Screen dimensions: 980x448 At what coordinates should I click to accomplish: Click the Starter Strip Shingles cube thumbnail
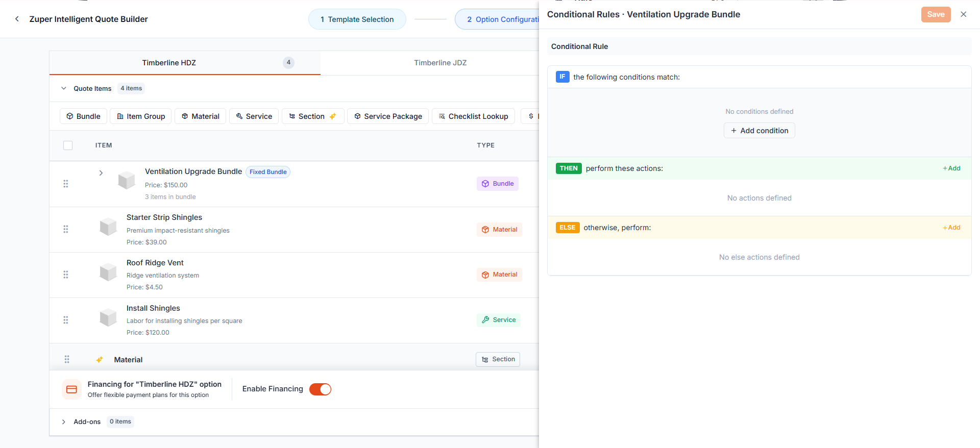108,226
